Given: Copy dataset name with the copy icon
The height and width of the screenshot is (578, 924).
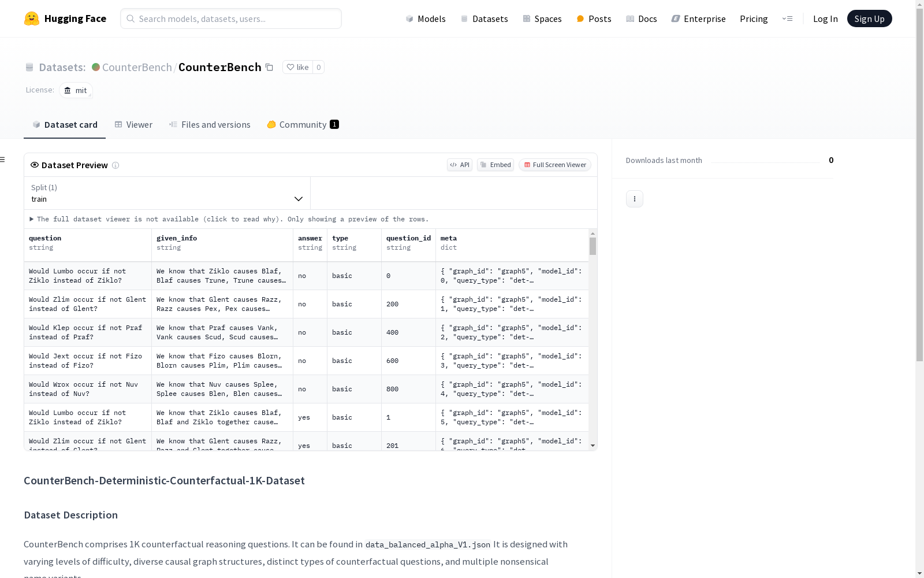Looking at the screenshot, I should 269,67.
